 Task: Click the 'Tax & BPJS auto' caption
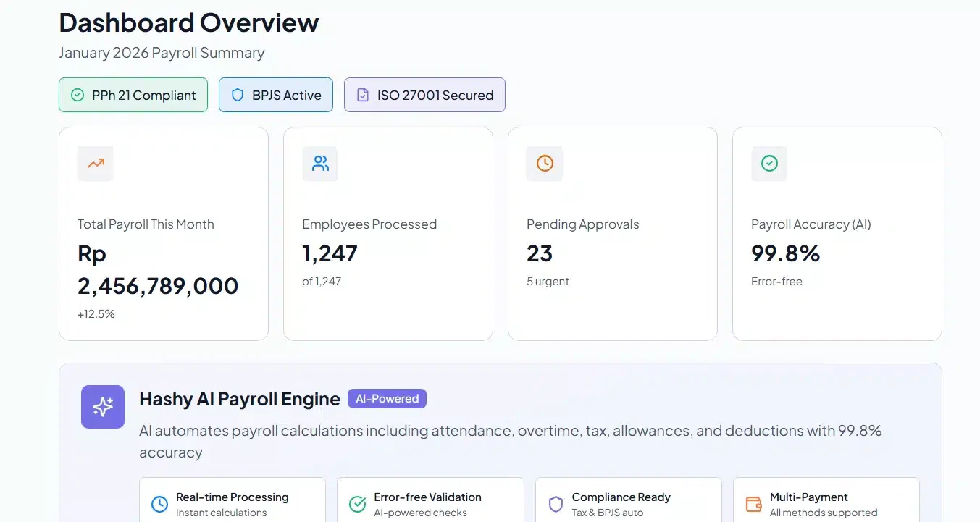click(x=608, y=513)
